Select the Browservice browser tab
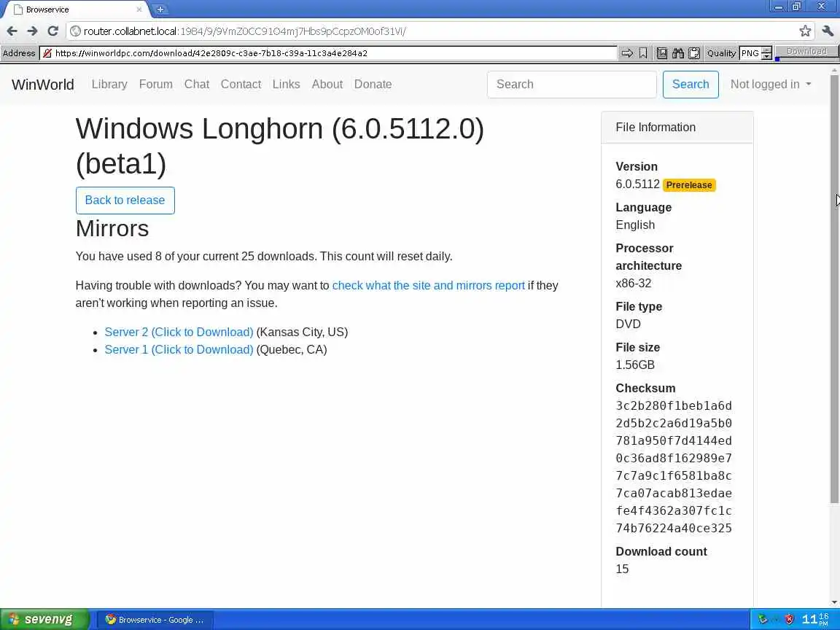The height and width of the screenshot is (630, 840). (75, 9)
